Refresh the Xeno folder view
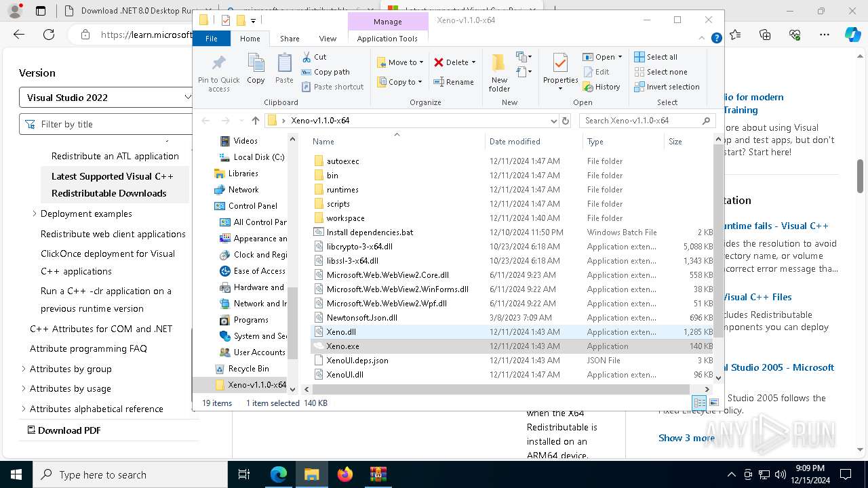Image resolution: width=868 pixels, height=488 pixels. coord(566,121)
